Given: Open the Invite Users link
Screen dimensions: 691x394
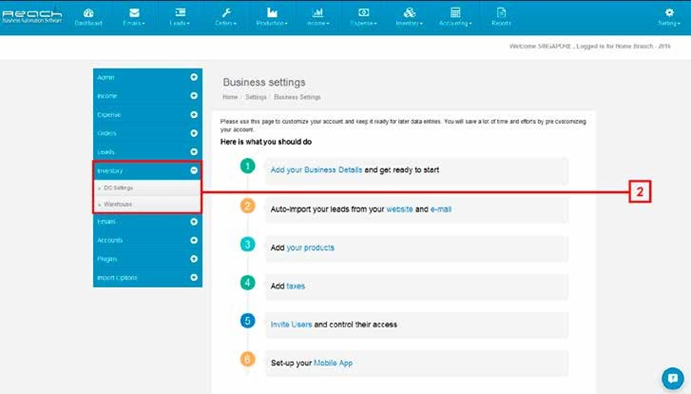Looking at the screenshot, I should click(x=291, y=324).
